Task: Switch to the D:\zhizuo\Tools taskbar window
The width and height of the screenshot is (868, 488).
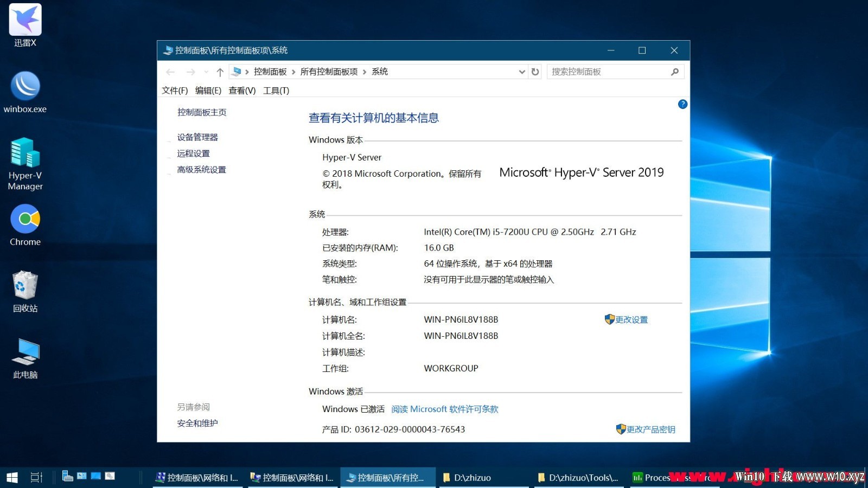Action: point(578,478)
